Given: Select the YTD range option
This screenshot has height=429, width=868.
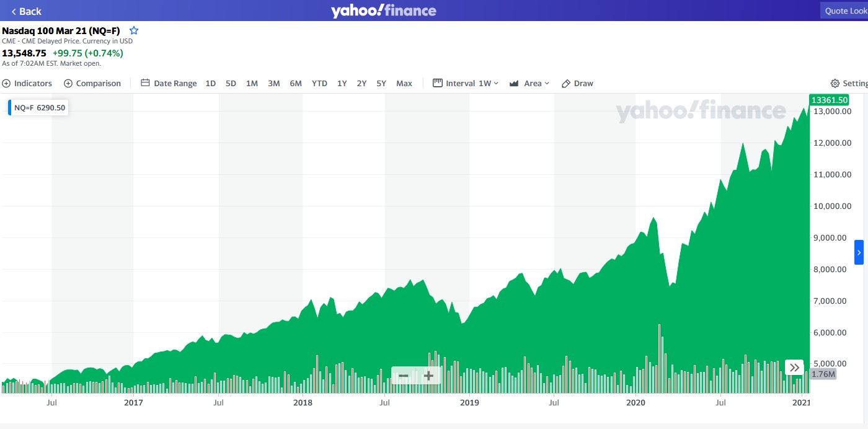Looking at the screenshot, I should click(x=319, y=83).
